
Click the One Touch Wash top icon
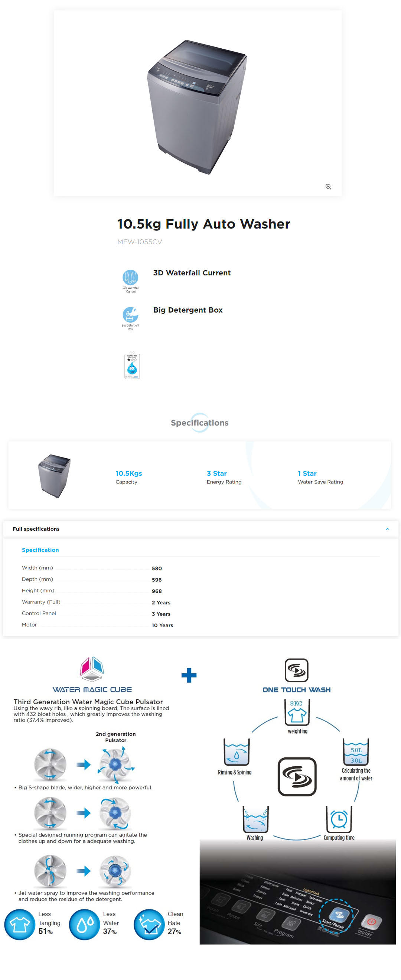[296, 670]
